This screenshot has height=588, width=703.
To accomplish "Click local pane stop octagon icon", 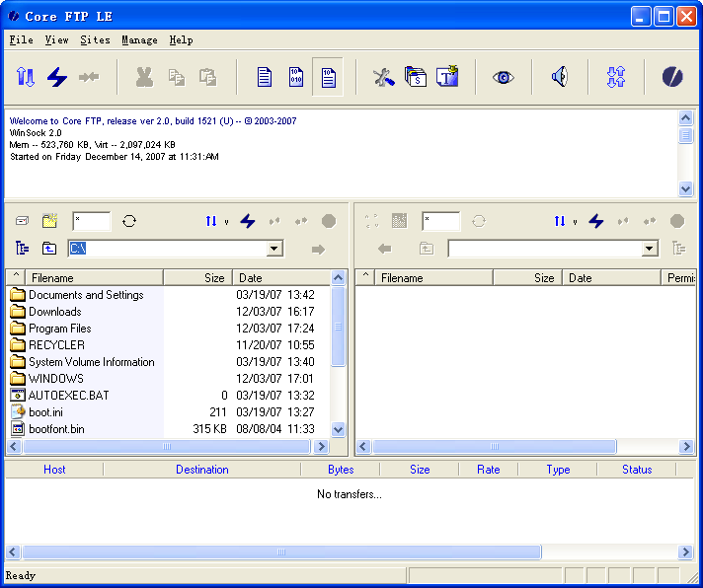I will (x=329, y=221).
